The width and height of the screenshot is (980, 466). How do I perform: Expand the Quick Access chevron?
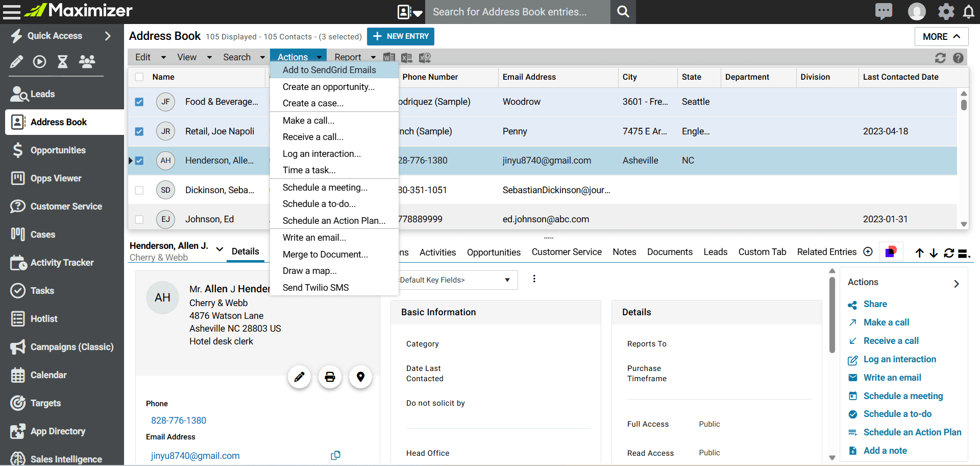pyautogui.click(x=108, y=36)
